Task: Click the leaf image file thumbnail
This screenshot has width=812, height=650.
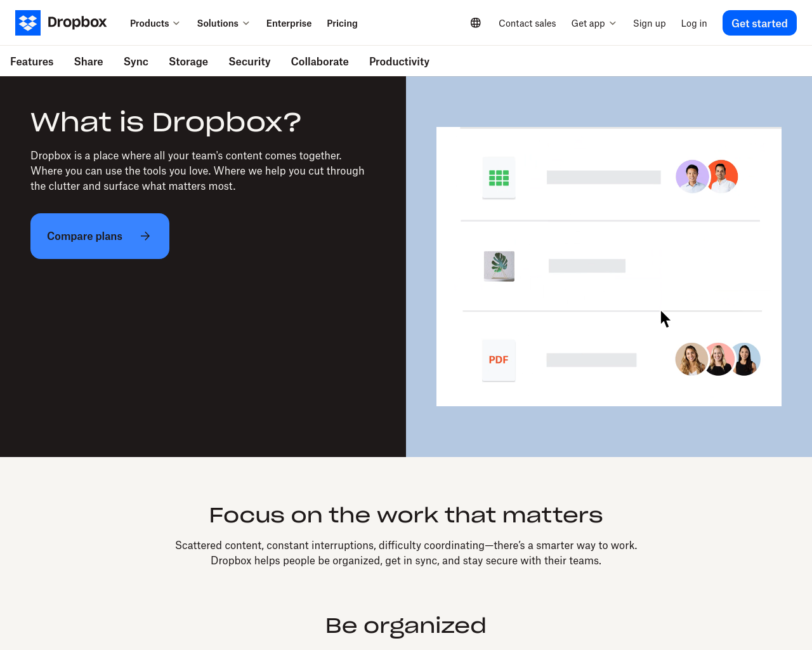Action: (x=499, y=266)
